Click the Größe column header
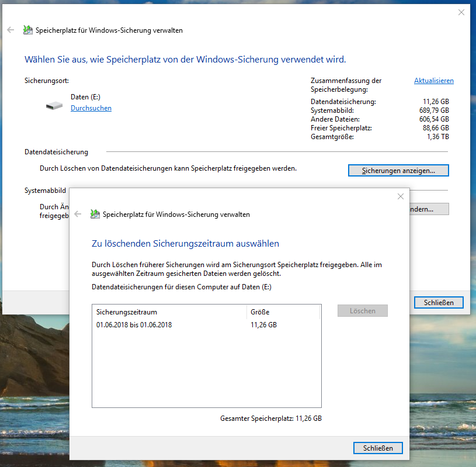 pyautogui.click(x=283, y=312)
